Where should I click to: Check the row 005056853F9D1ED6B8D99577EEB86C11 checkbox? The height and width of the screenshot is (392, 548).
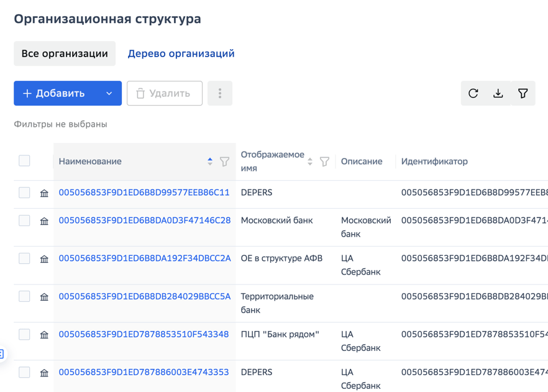[x=24, y=193]
